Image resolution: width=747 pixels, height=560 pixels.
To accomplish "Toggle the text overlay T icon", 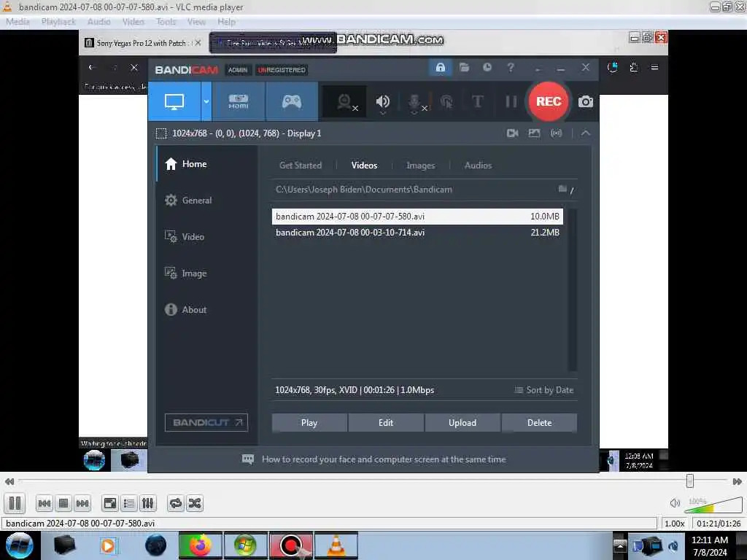I will 477,101.
